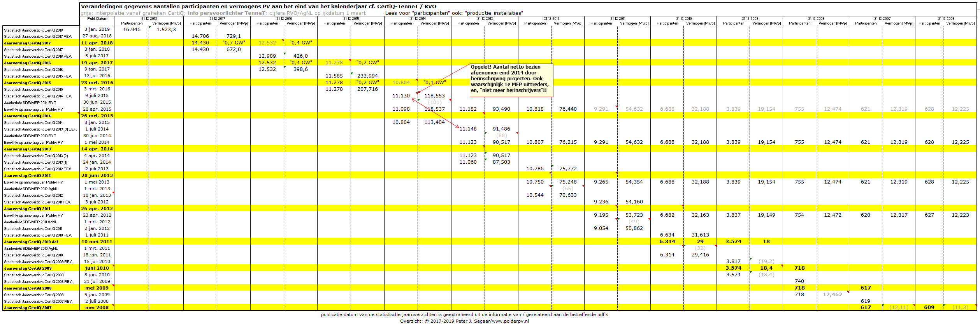980x325 pixels.
Task: Click the 91,486 capacity cell
Action: click(x=501, y=129)
